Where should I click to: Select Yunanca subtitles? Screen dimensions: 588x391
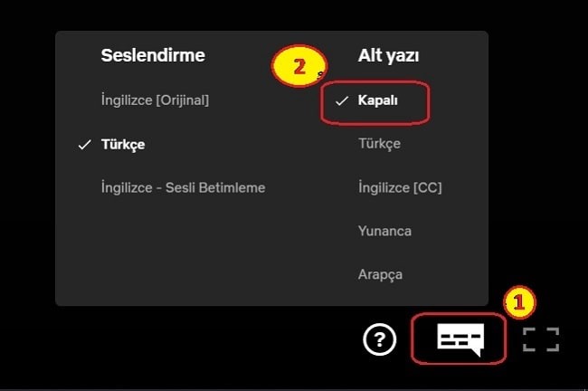pos(384,231)
